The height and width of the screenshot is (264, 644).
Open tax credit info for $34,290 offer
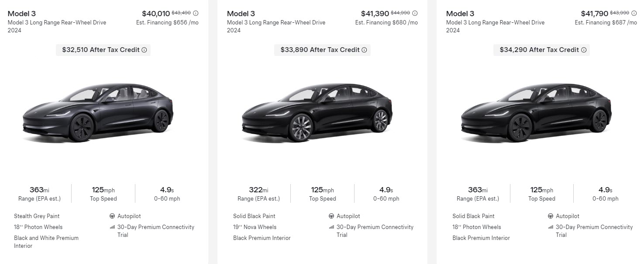(x=583, y=50)
